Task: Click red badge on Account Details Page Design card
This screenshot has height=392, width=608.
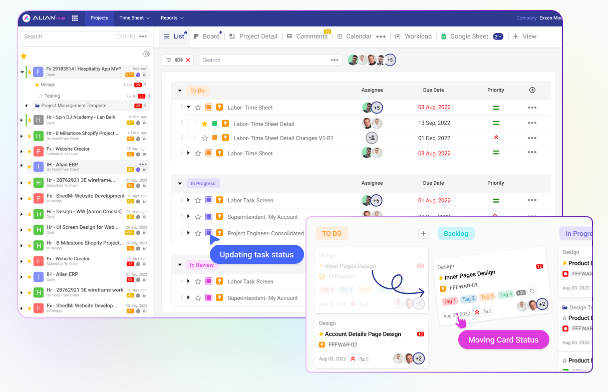Action: (420, 334)
